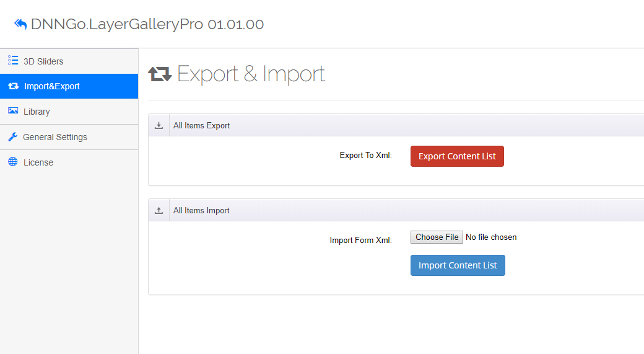644x354 pixels.
Task: Click the 'No file chosen' text
Action: [491, 237]
